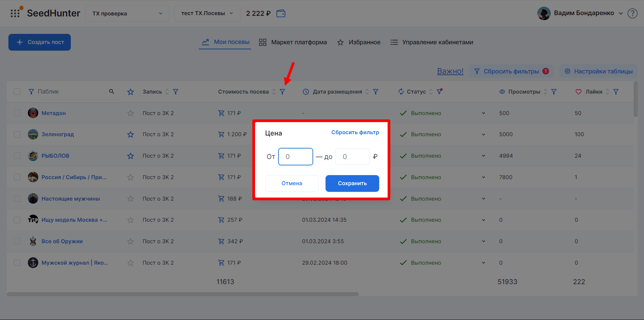Click the wallet balance icon
Image resolution: width=644 pixels, height=320 pixels.
(281, 13)
